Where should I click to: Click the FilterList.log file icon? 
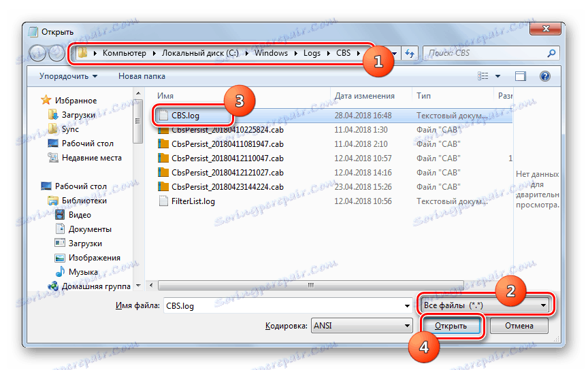(163, 201)
